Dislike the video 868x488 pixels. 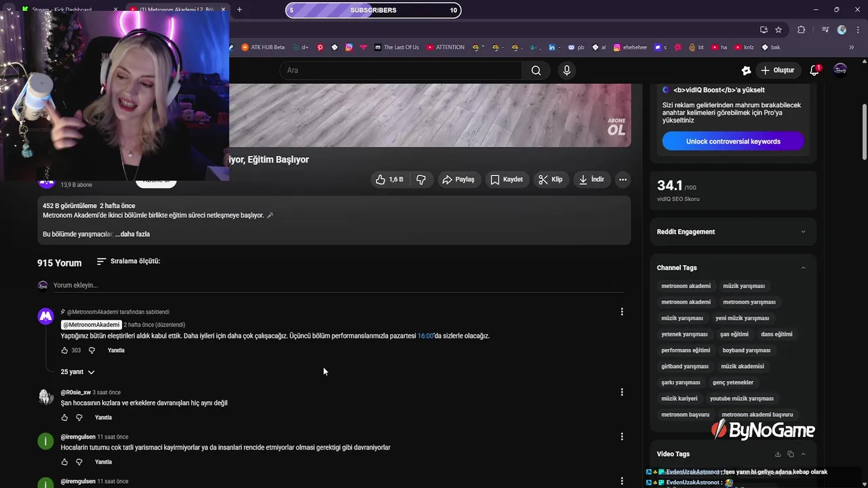pos(421,180)
